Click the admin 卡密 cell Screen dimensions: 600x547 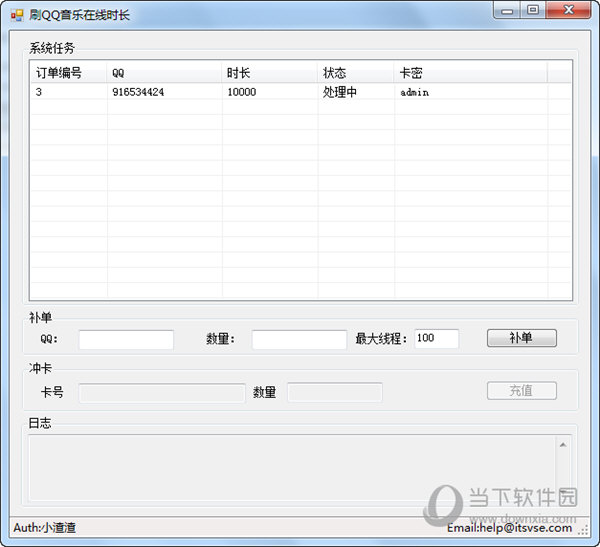(471, 92)
